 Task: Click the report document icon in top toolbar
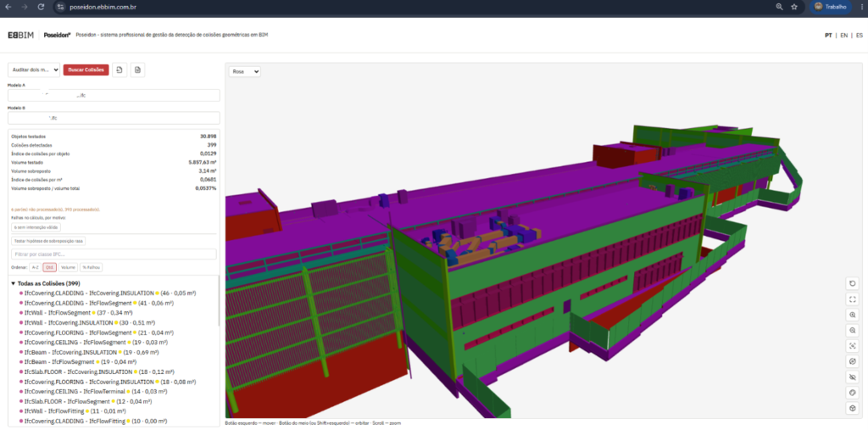point(138,70)
